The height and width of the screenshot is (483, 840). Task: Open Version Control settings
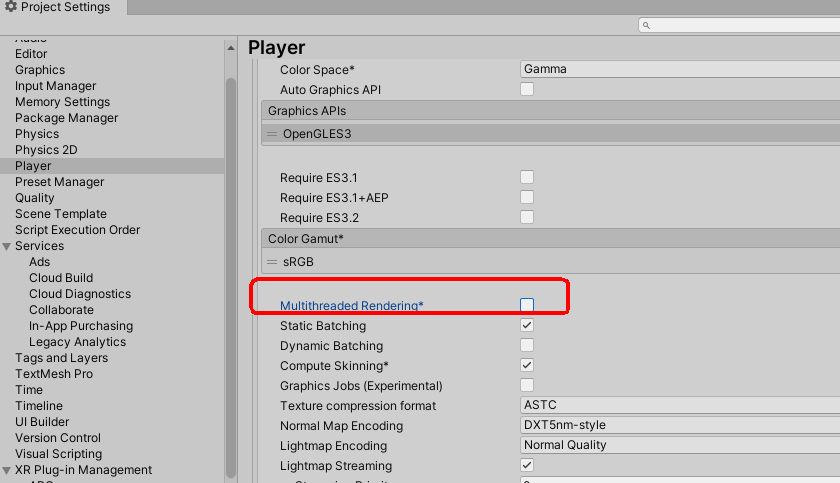[58, 438]
